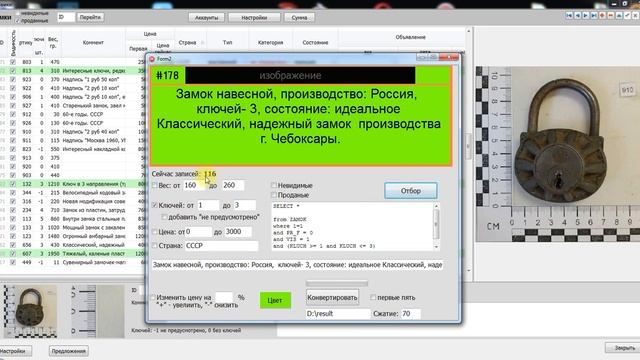This screenshot has width=640, height=360.
Task: Click the large padlock photo
Action: pos(558,154)
